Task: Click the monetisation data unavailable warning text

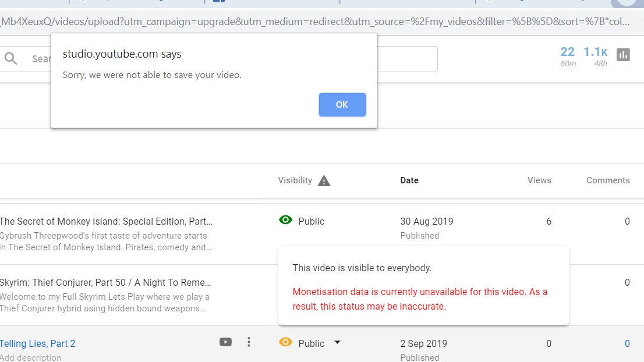Action: [420, 299]
